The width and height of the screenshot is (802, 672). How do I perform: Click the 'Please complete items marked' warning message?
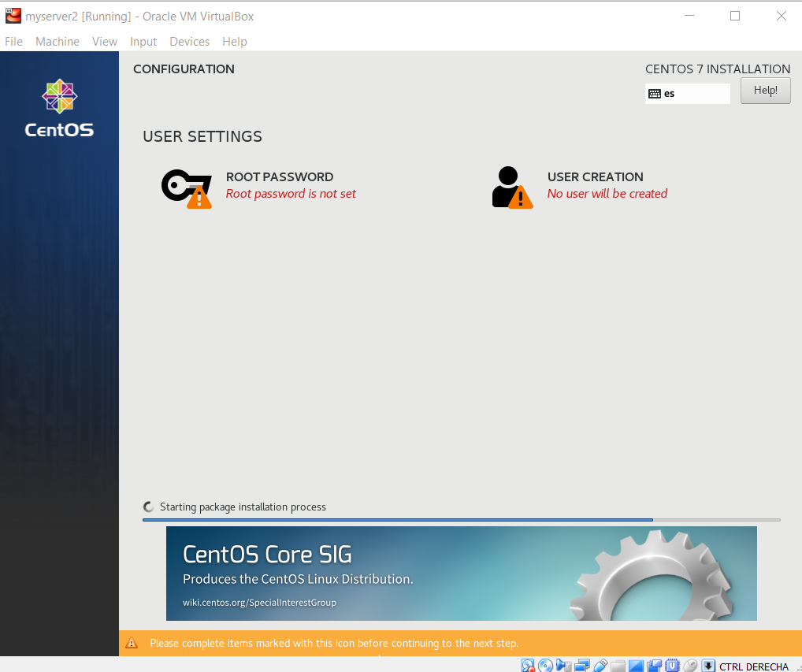[x=334, y=644]
